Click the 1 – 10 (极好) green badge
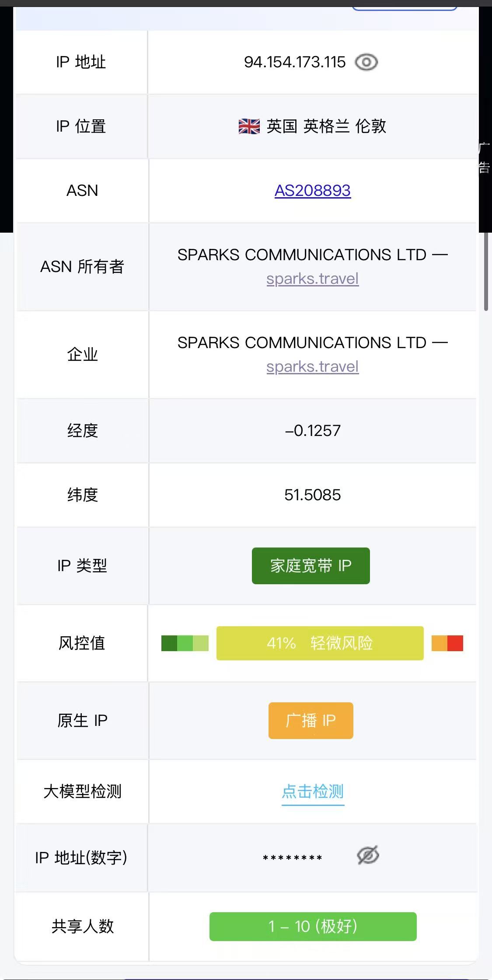This screenshot has width=492, height=980. 313,926
